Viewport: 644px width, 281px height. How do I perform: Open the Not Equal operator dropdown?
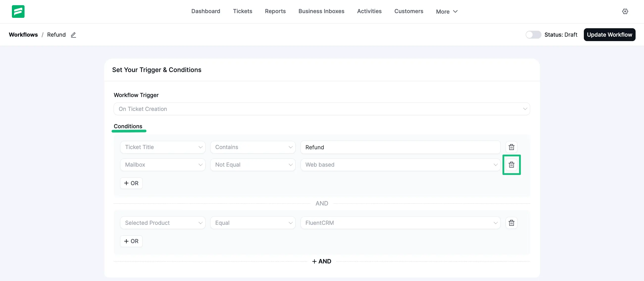coord(253,165)
